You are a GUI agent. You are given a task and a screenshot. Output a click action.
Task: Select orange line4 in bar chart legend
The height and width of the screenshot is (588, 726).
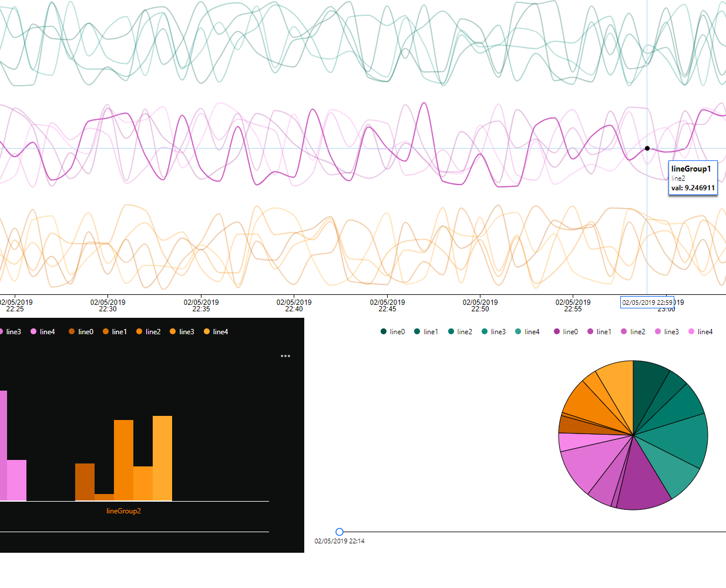(x=216, y=332)
